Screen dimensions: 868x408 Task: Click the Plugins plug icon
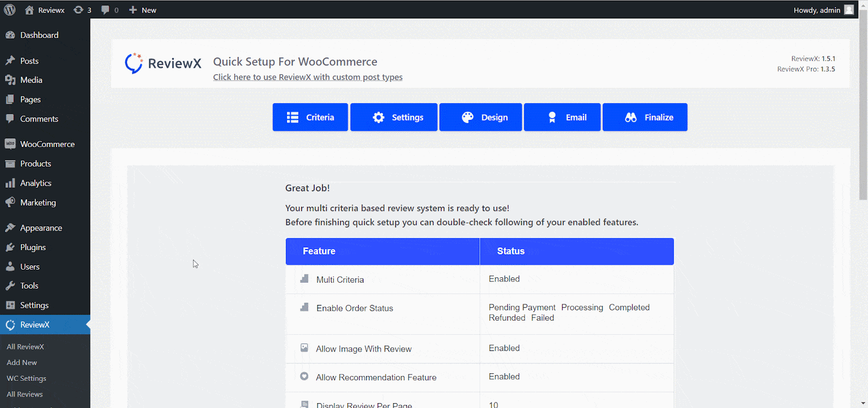[10, 247]
